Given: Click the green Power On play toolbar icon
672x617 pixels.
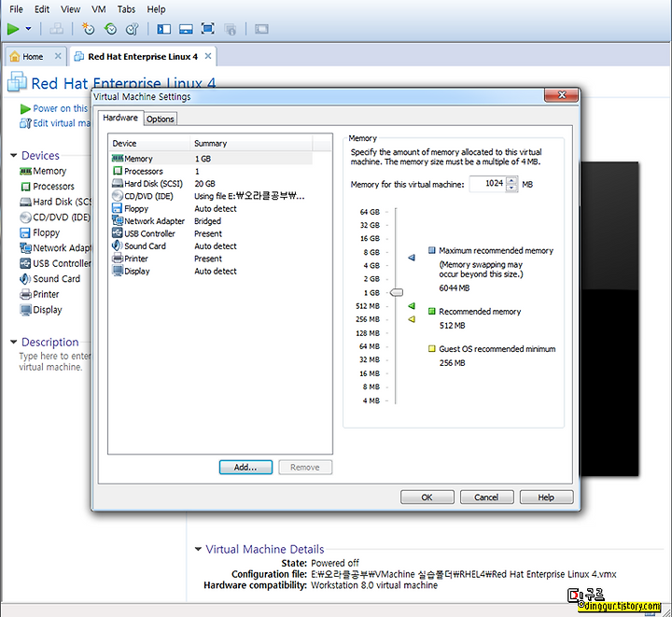Looking at the screenshot, I should [x=13, y=29].
